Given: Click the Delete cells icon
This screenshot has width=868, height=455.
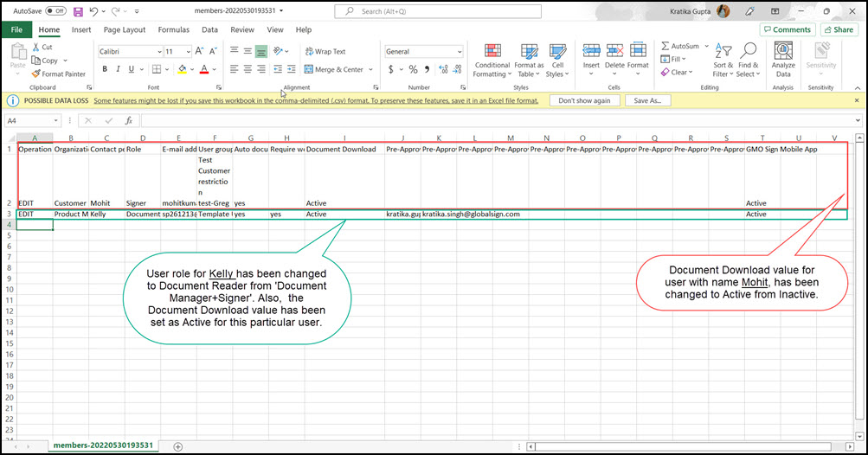Looking at the screenshot, I should (614, 51).
